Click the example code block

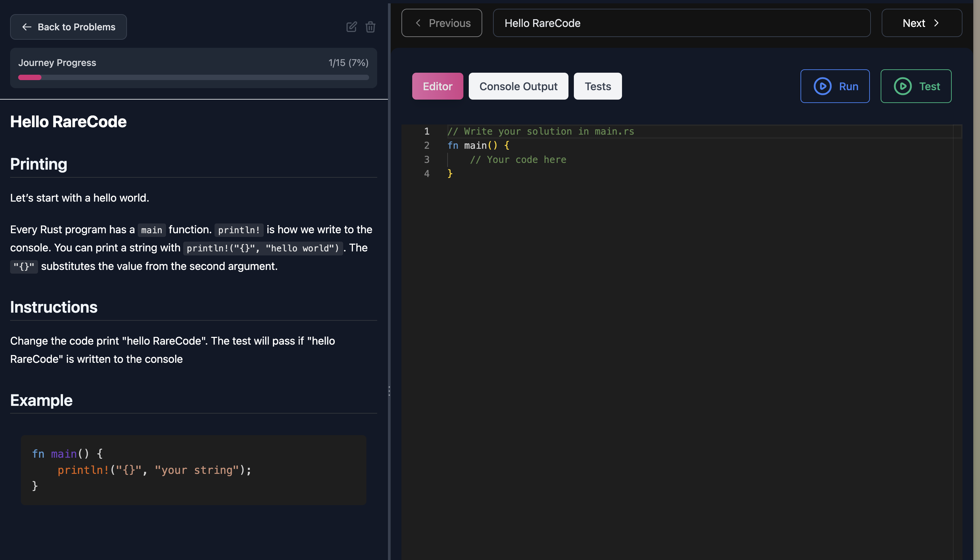click(193, 469)
